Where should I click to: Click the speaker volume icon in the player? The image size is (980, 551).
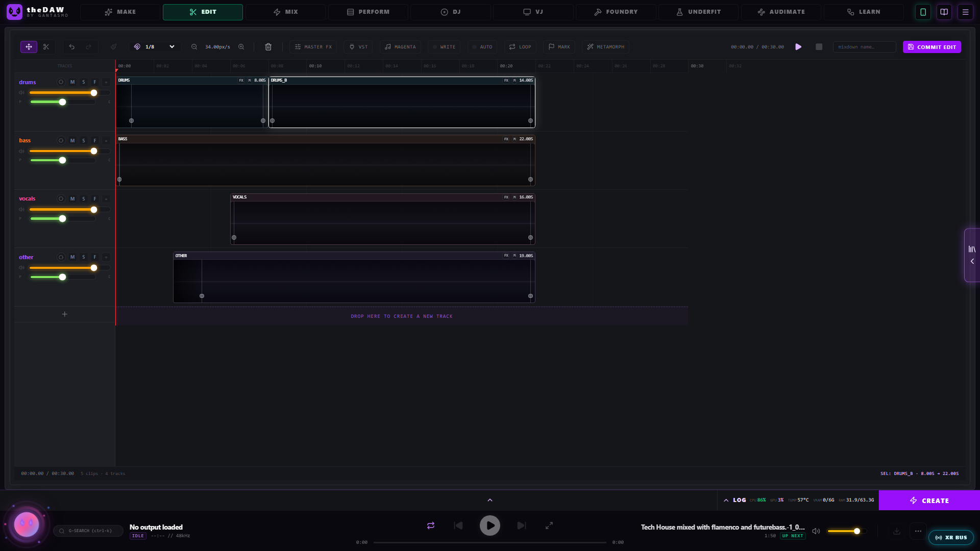[x=816, y=531]
